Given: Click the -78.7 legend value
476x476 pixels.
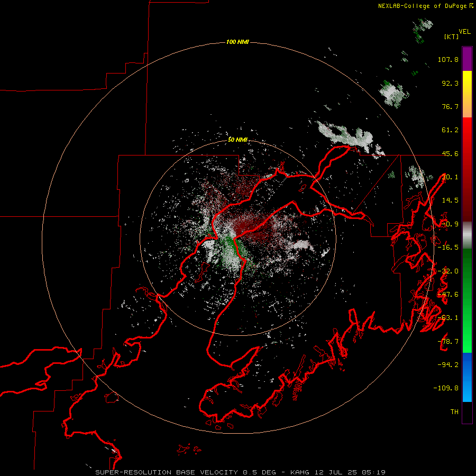Looking at the screenshot, I should point(448,341).
